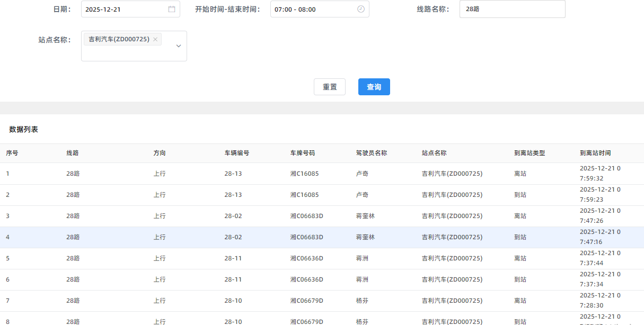Click the 车辆编号 column header
Image resolution: width=644 pixels, height=325 pixels.
click(237, 153)
